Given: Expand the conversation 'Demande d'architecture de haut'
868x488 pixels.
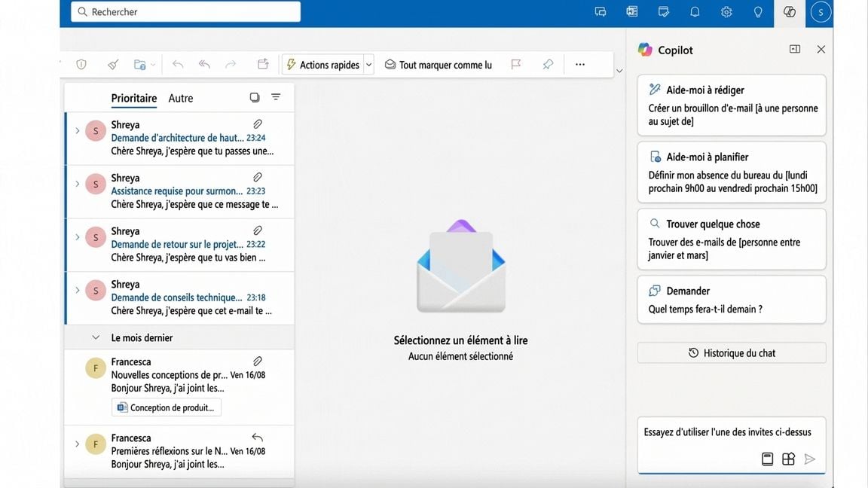Looking at the screenshot, I should coord(77,130).
